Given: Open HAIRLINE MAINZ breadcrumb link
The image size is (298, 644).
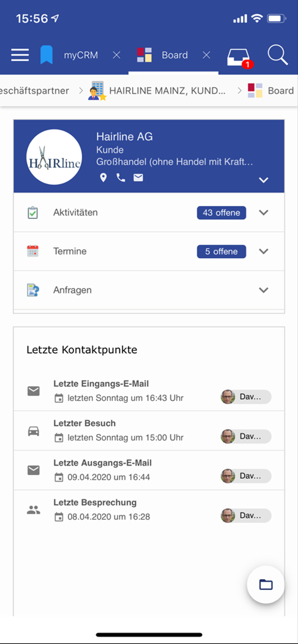Looking at the screenshot, I should coord(167,91).
